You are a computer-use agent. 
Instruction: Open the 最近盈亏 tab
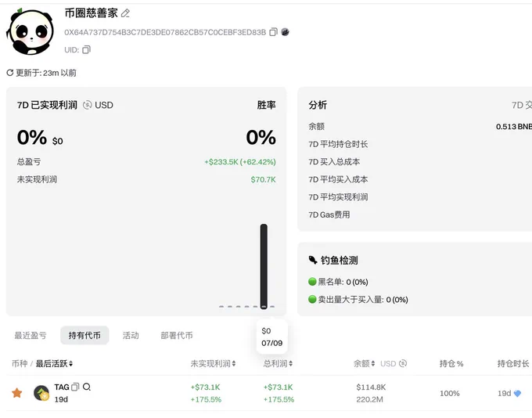tap(31, 336)
